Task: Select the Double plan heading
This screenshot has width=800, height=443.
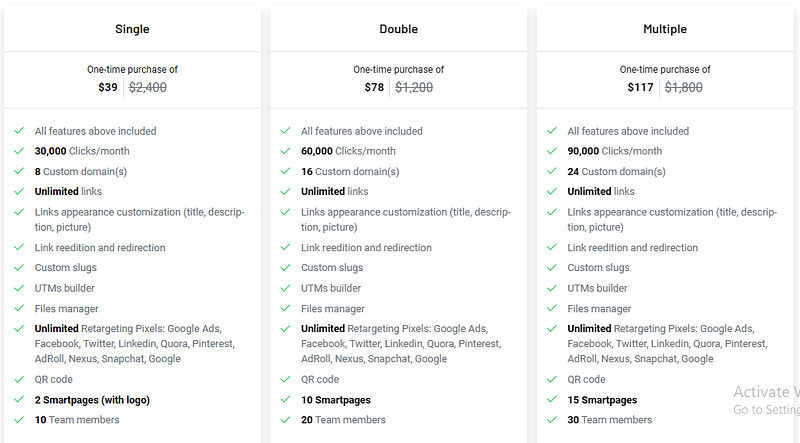Action: [x=399, y=29]
